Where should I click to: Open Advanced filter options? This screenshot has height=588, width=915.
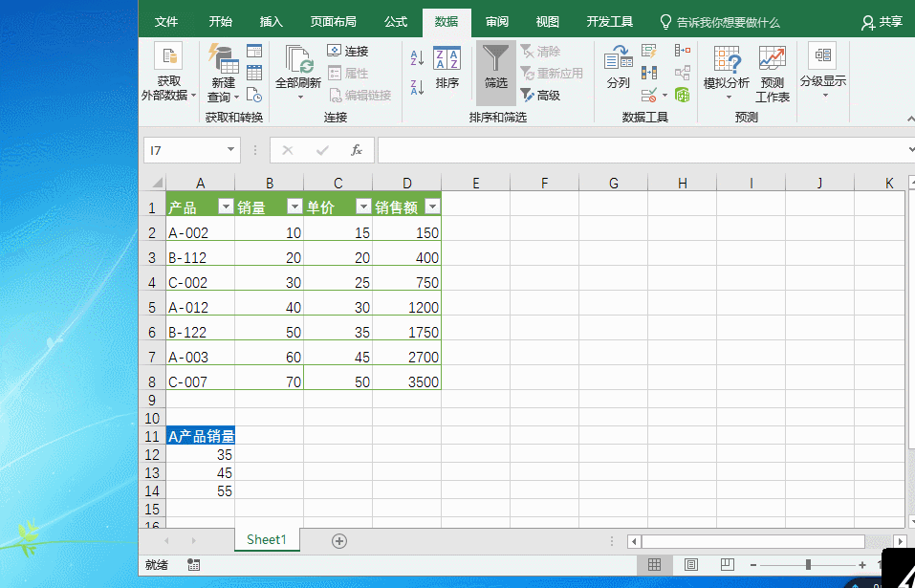[x=541, y=95]
